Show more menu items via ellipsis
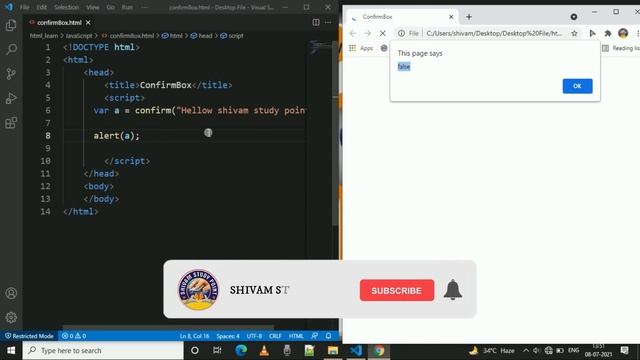 pyautogui.click(x=145, y=7)
